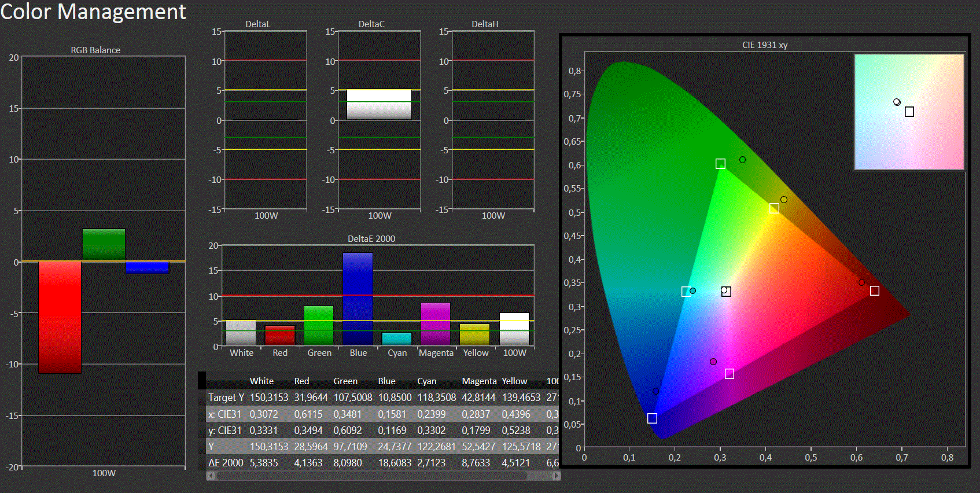Image resolution: width=980 pixels, height=493 pixels.
Task: Click cyan target square on CIE chart
Action: click(x=686, y=292)
